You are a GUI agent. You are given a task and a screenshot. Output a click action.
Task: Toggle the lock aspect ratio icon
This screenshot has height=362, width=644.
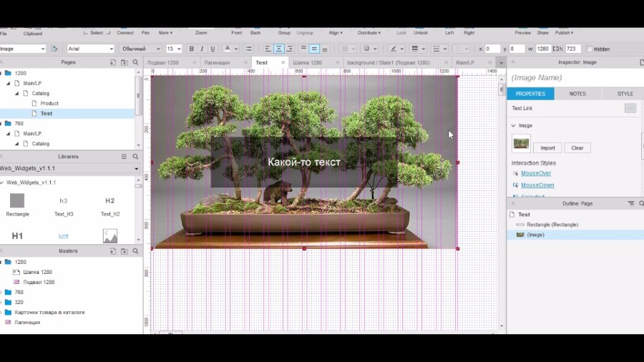(555, 49)
